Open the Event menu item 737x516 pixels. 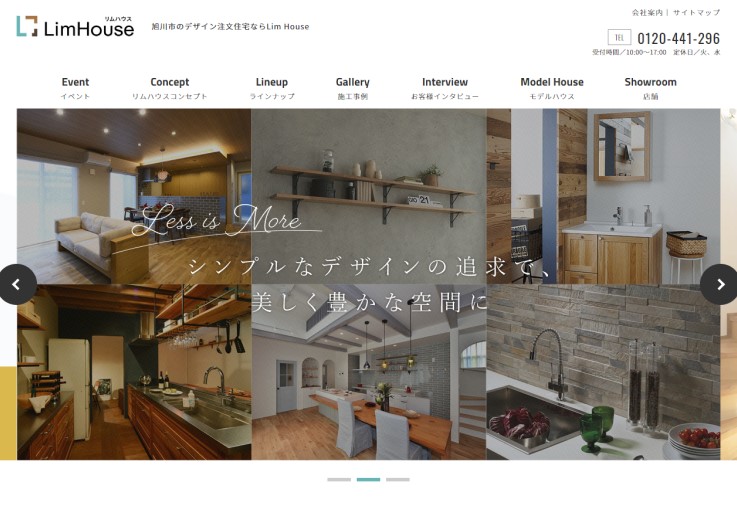(x=75, y=88)
